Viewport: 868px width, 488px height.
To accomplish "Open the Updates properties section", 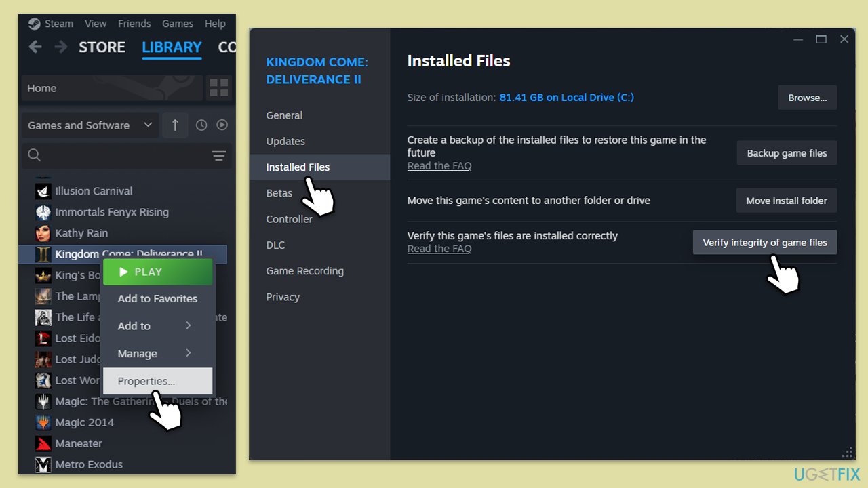I will (x=285, y=141).
